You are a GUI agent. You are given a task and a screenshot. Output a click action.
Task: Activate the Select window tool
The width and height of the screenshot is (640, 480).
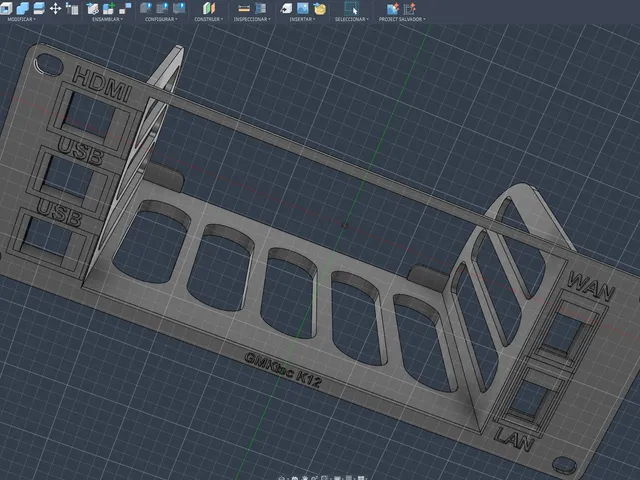[x=351, y=8]
